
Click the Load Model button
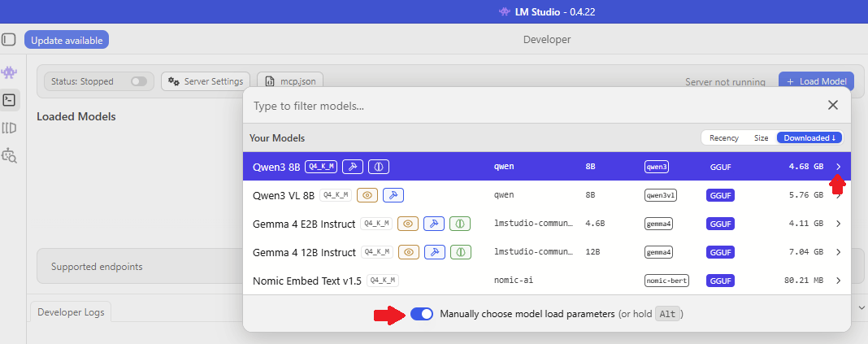pyautogui.click(x=817, y=81)
